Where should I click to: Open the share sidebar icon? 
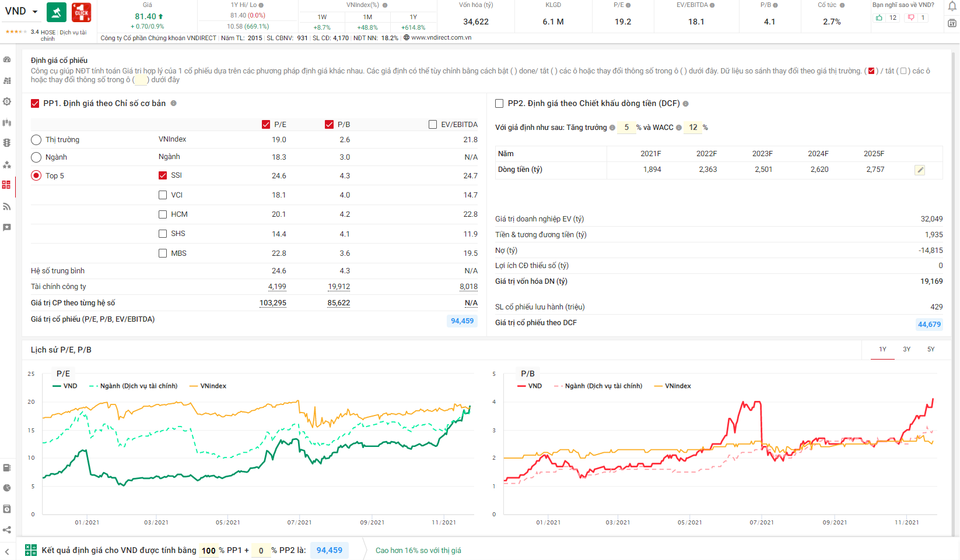point(7,530)
